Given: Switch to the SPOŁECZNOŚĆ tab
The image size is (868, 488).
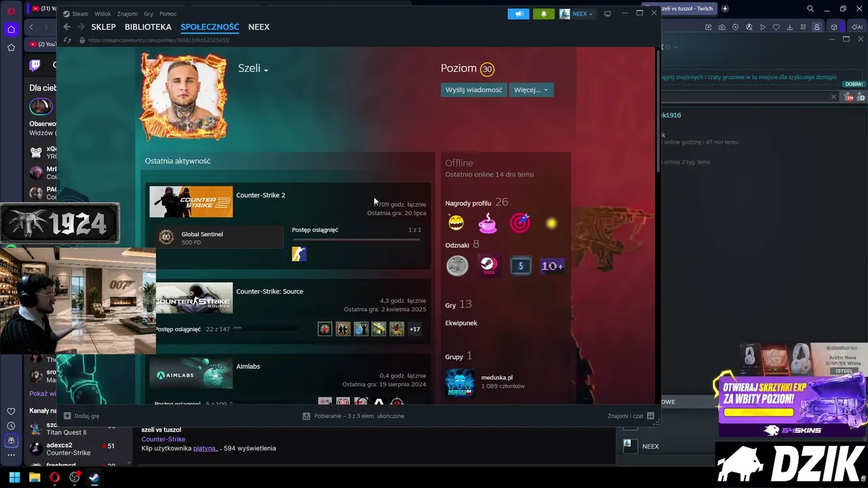Looking at the screenshot, I should tap(210, 27).
